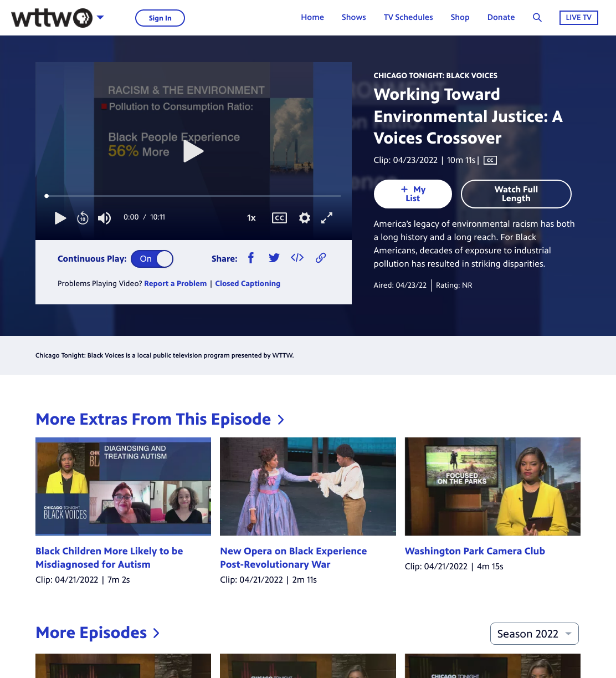Share on Twitter icon
Image resolution: width=616 pixels, height=678 pixels.
274,258
